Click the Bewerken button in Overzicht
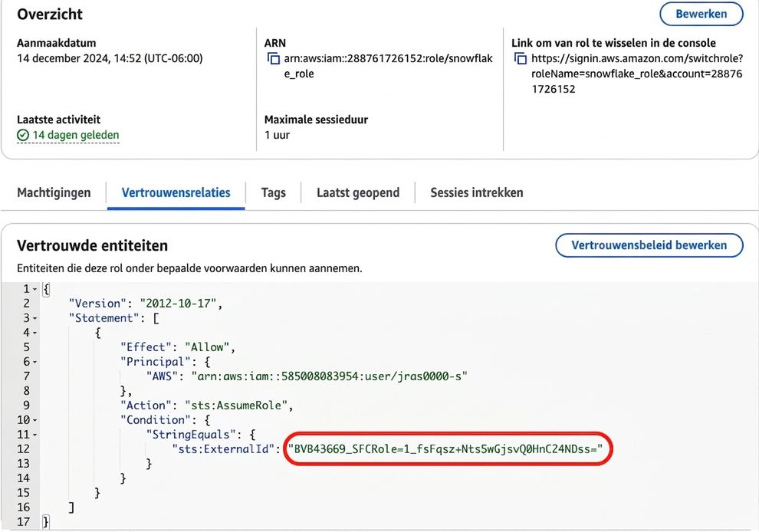759x532 pixels. click(701, 14)
